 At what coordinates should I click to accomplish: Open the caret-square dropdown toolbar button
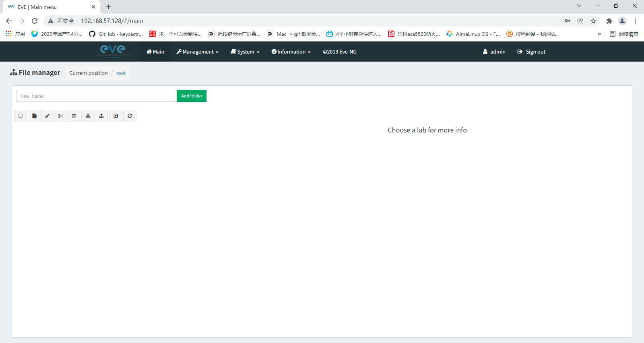pos(116,116)
